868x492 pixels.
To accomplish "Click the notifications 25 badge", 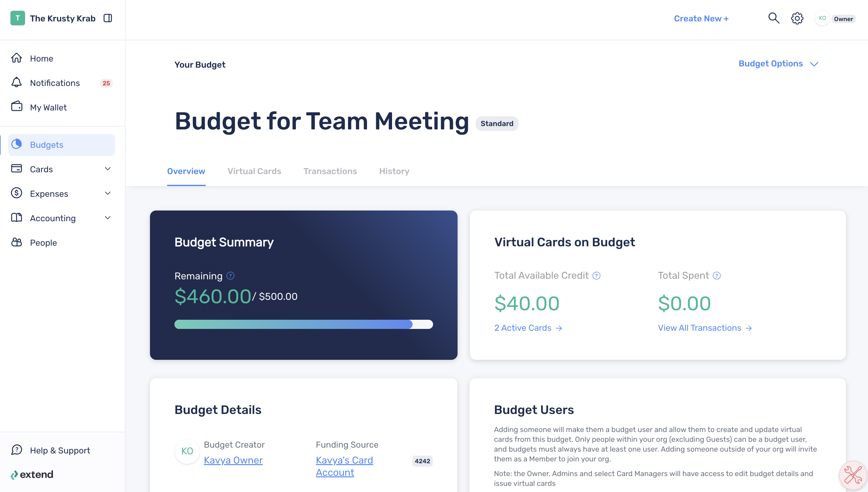I will point(106,83).
